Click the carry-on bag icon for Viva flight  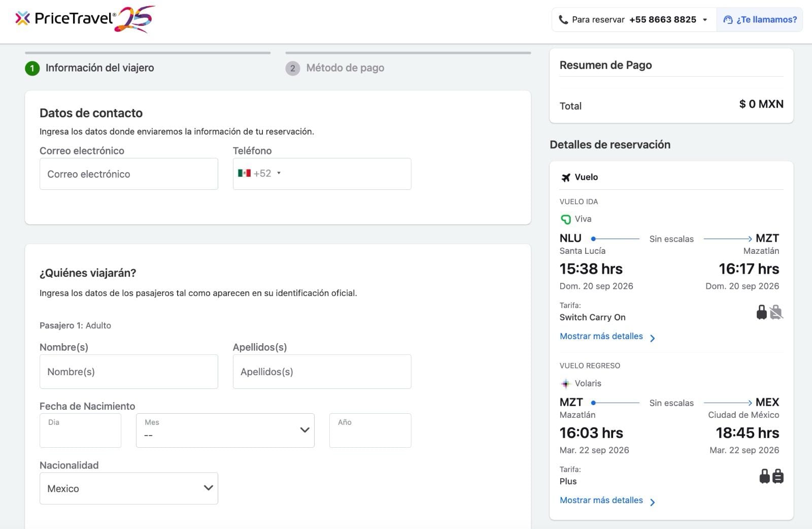click(x=761, y=312)
